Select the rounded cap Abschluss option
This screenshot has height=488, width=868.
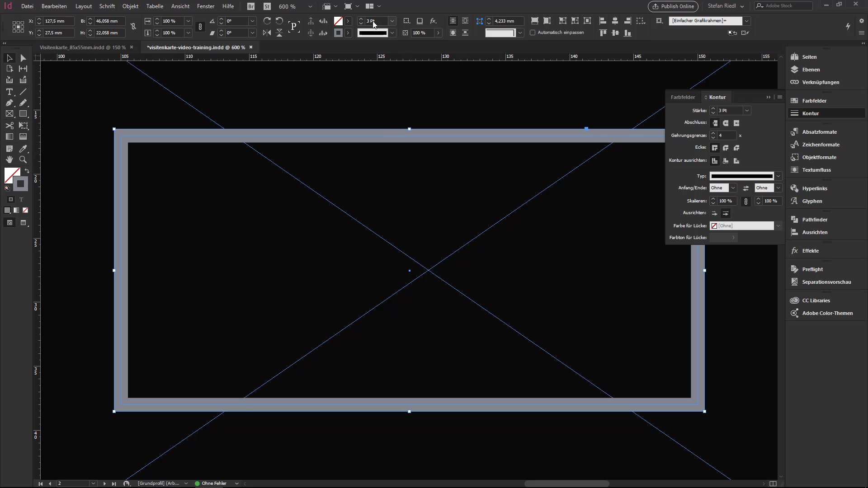726,123
